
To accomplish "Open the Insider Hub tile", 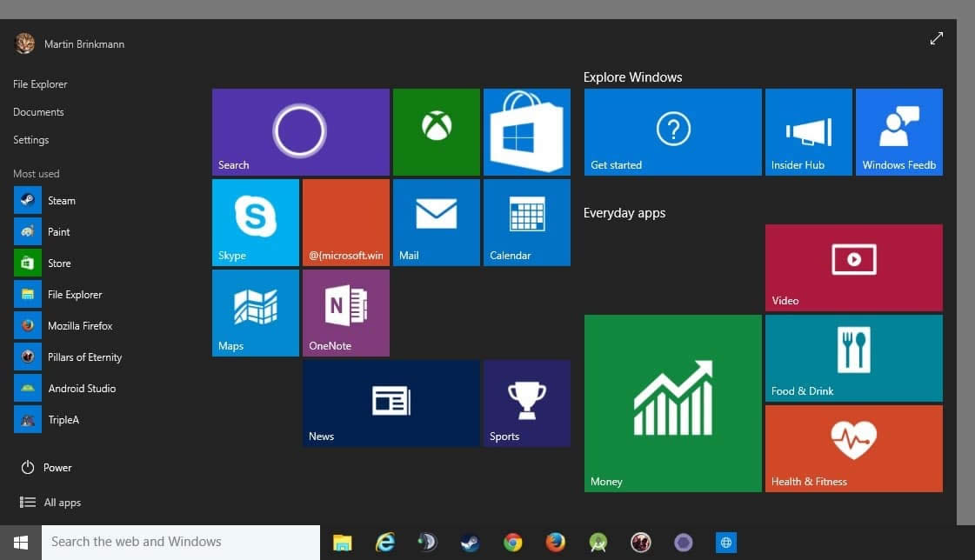I will tap(808, 131).
